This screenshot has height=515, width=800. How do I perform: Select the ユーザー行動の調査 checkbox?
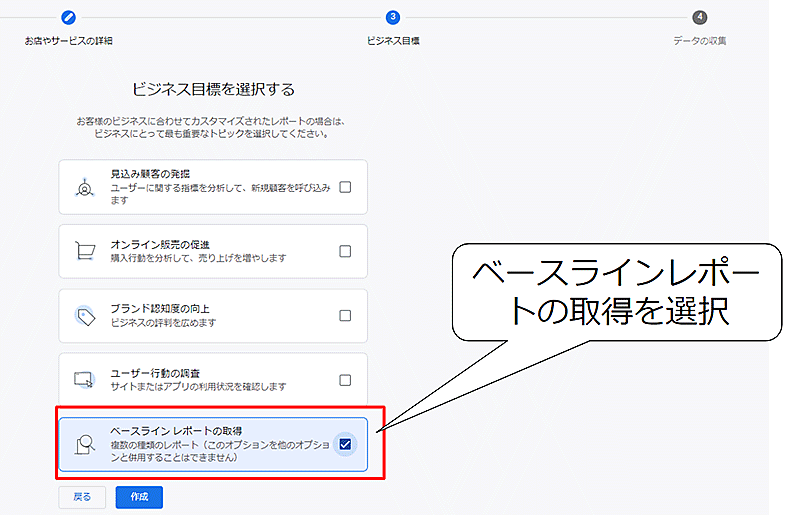point(345,380)
